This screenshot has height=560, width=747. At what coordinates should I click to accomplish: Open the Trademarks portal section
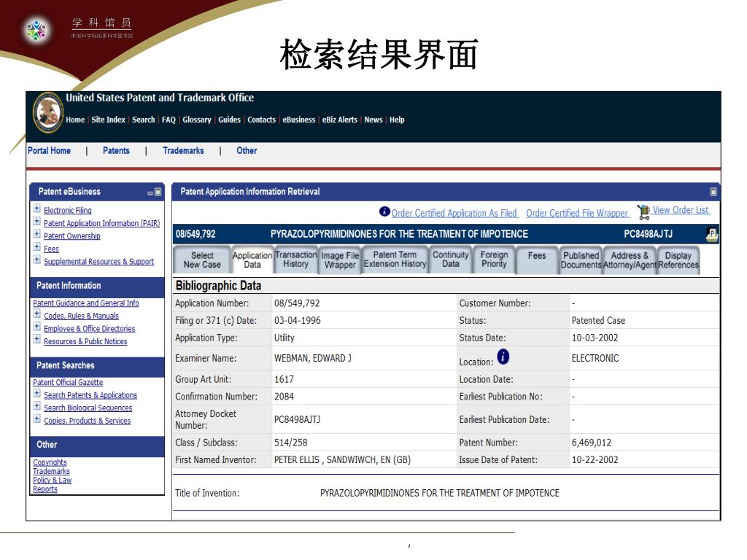pos(183,151)
